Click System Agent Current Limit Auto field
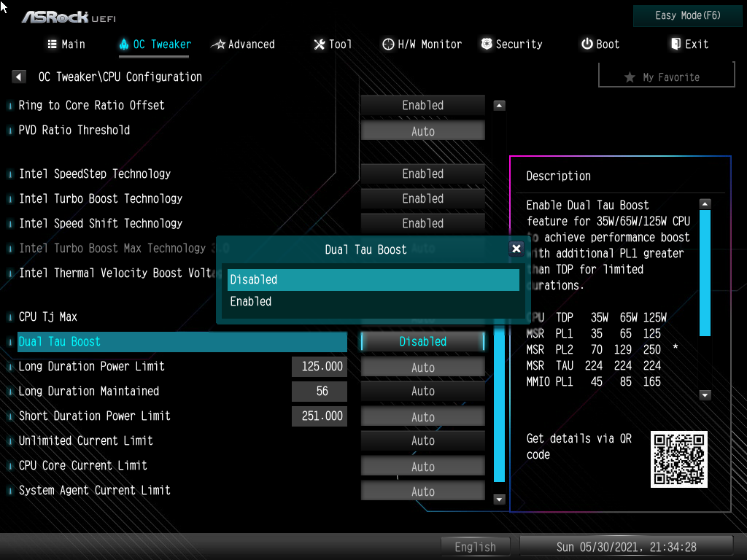 (x=422, y=491)
